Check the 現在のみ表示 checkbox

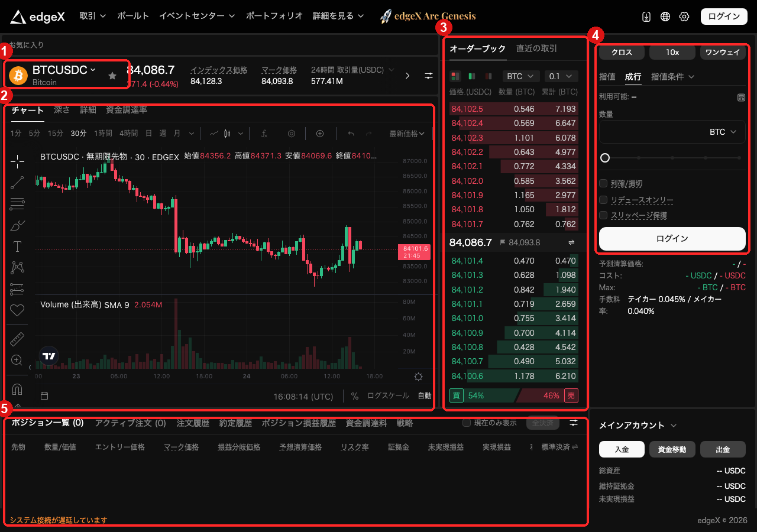point(466,423)
